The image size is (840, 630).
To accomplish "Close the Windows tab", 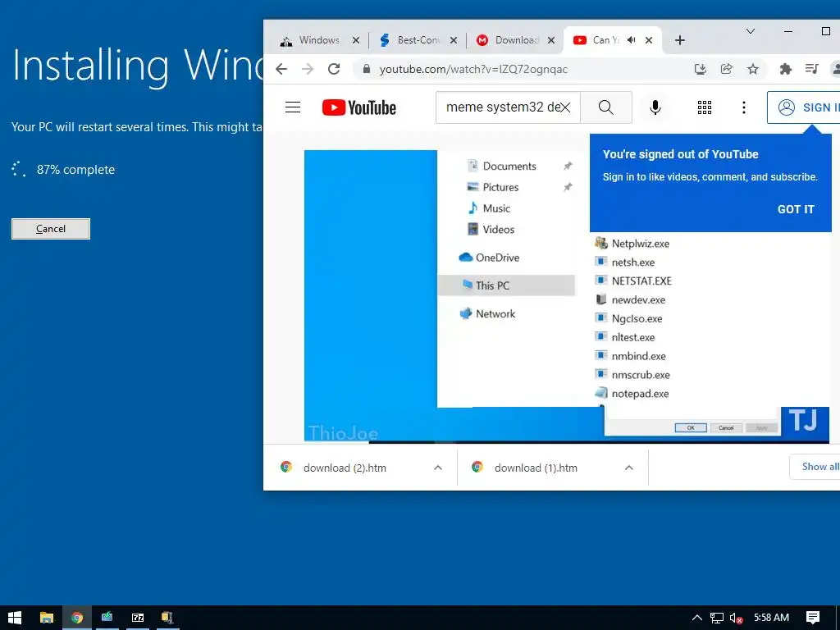I will (356, 40).
